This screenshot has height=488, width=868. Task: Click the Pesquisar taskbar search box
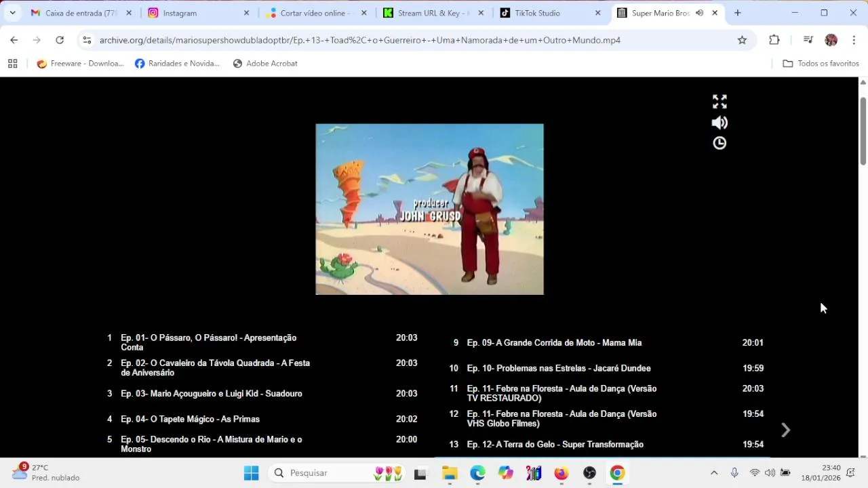tap(337, 473)
